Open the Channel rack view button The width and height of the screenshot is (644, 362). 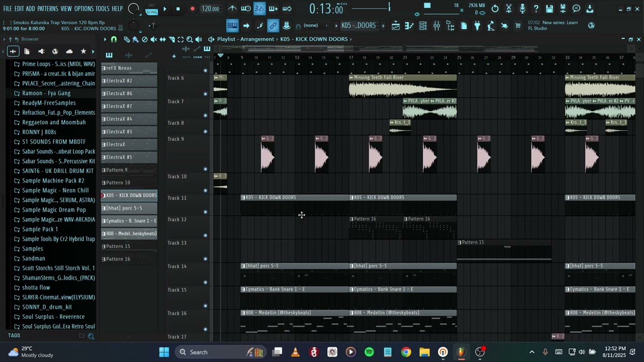coord(423,26)
